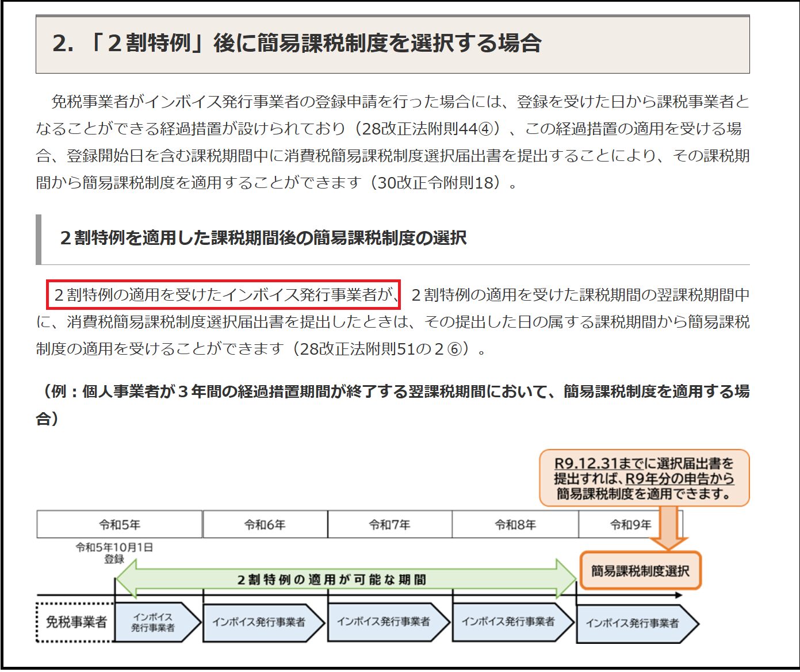Select the 令和8年 timeline cell
The height and width of the screenshot is (672, 800).
point(515,524)
